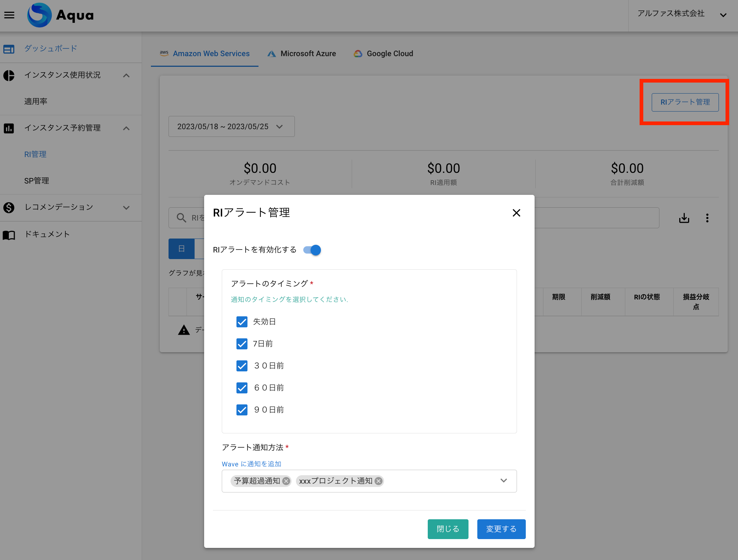The image size is (738, 560).
Task: Open the three-dot more options menu
Action: click(x=707, y=218)
